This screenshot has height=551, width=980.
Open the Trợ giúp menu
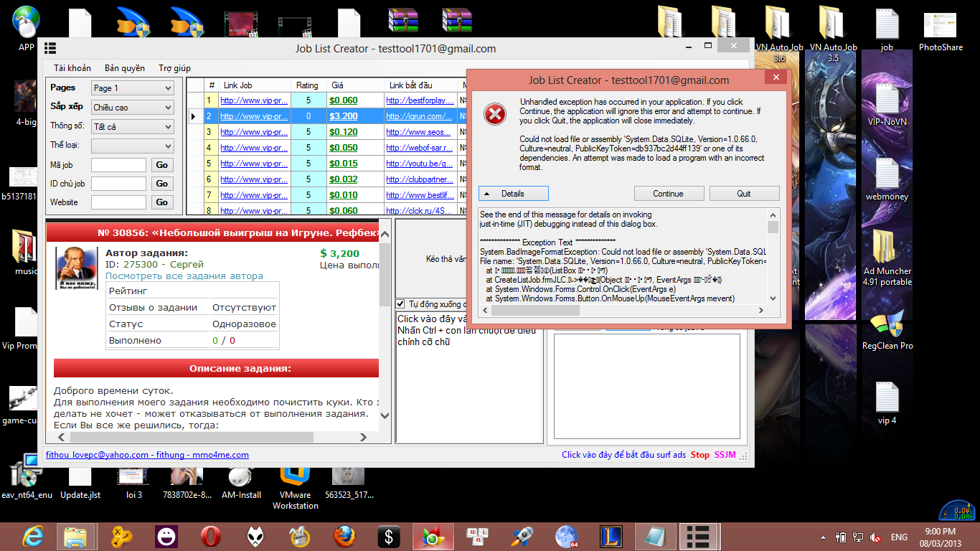(174, 68)
